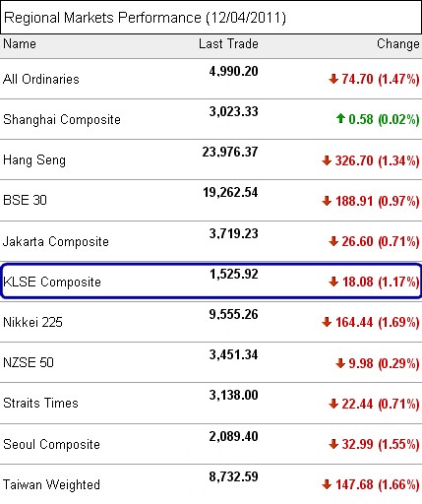Select the Name column header

click(20, 43)
